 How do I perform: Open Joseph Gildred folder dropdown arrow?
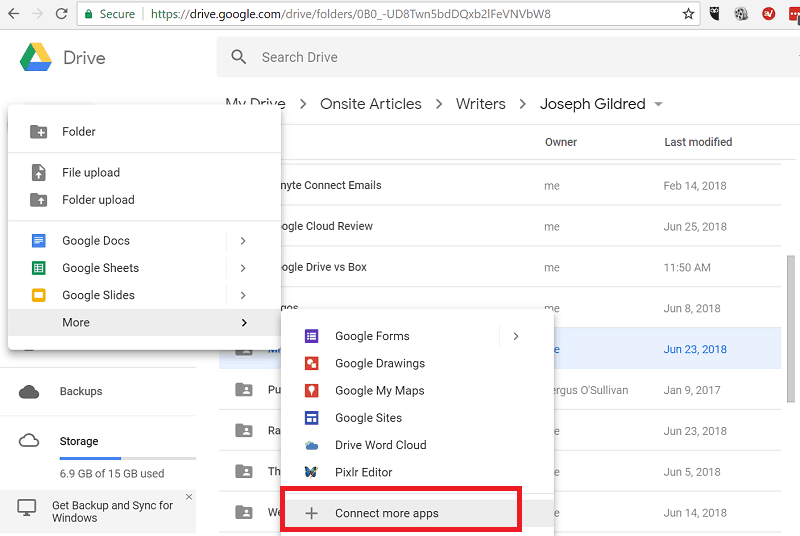pyautogui.click(x=658, y=104)
